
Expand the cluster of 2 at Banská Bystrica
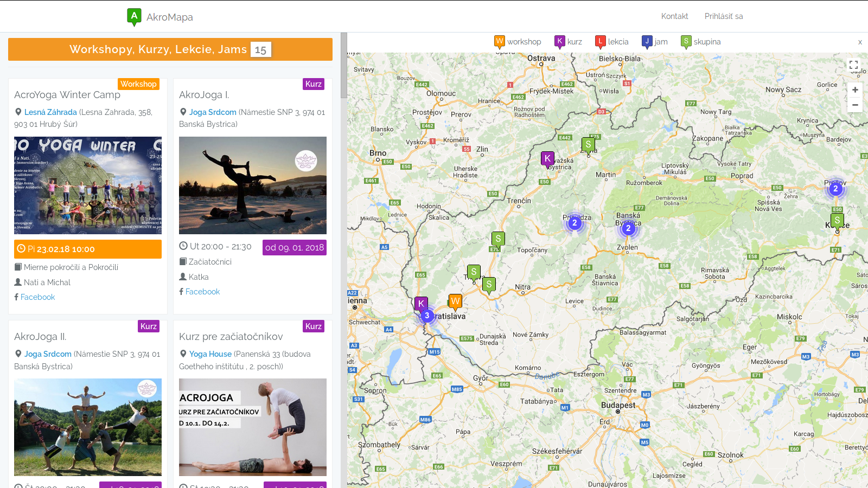point(628,228)
